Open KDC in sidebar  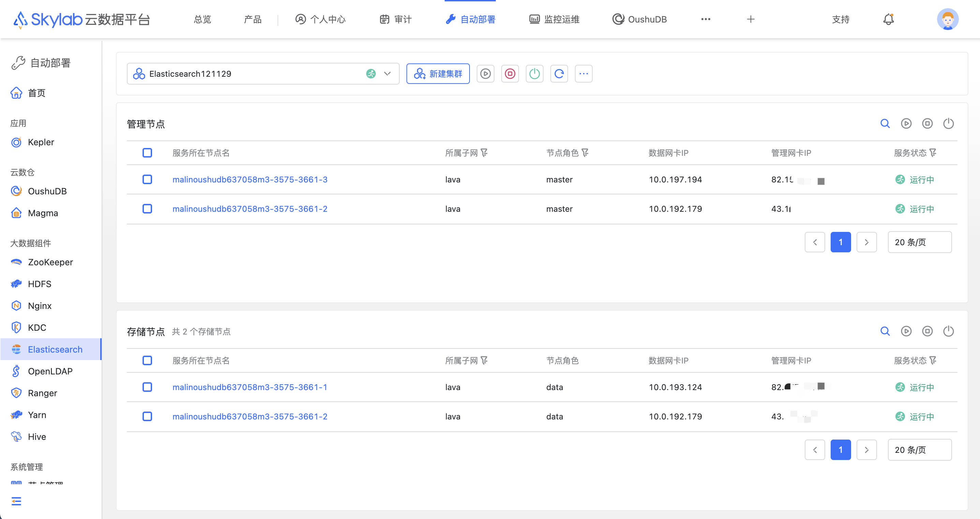tap(51, 328)
